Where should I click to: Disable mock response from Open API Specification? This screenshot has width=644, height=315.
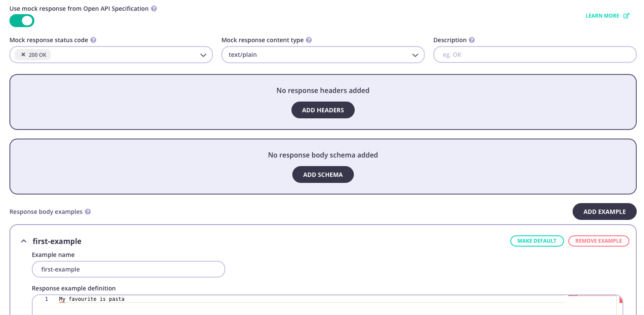pos(21,20)
